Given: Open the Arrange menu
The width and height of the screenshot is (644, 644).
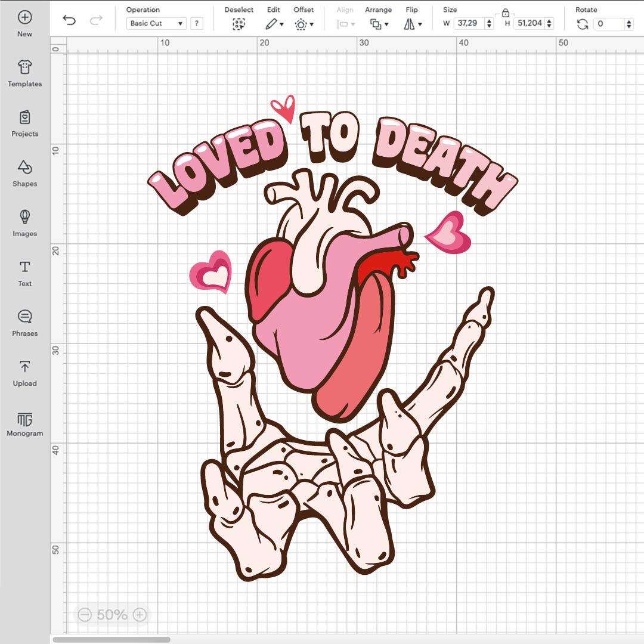Looking at the screenshot, I should [x=379, y=24].
